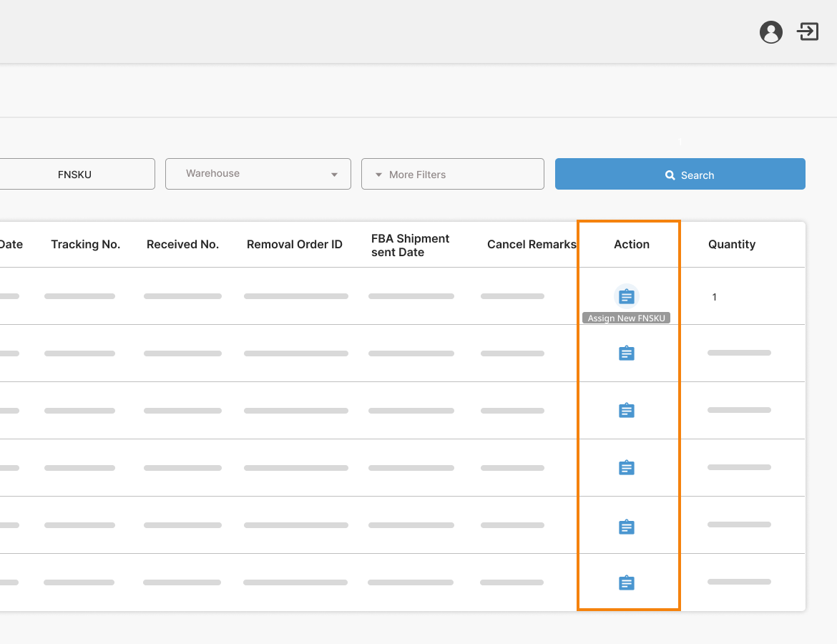The image size is (837, 644).
Task: Click the logout exit icon
Action: click(808, 31)
